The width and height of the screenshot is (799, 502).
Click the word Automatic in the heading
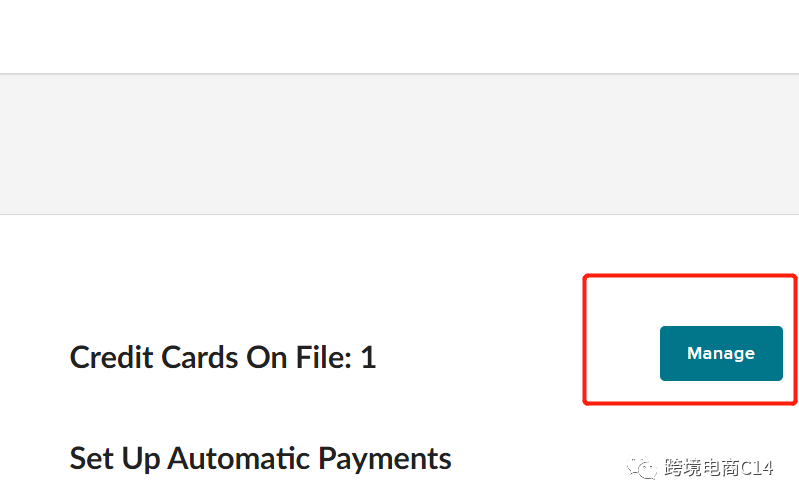pyautogui.click(x=238, y=458)
